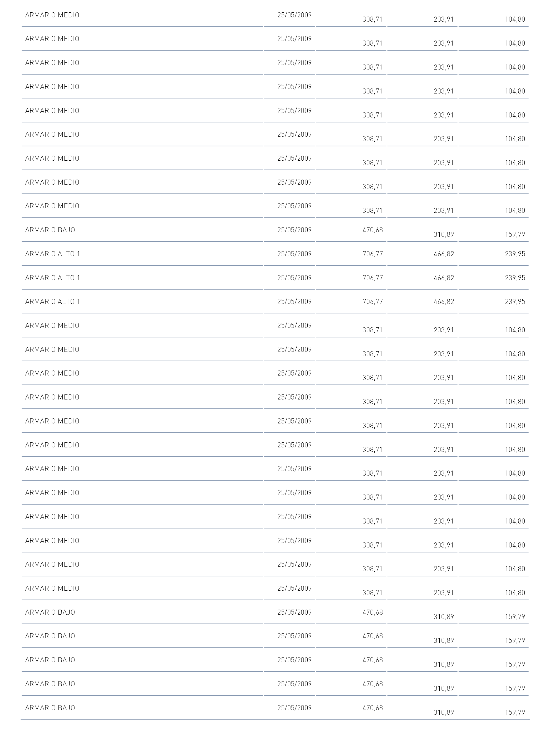
Task: Click 470,68 in the bottom table row
Action: [373, 708]
